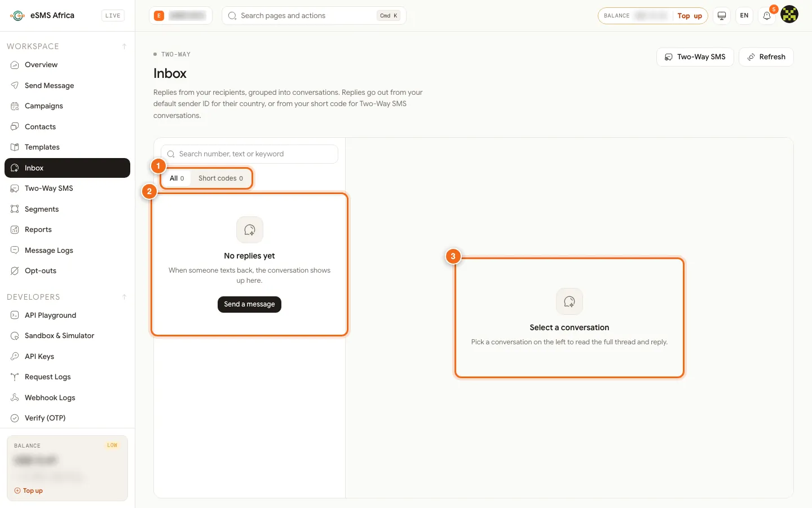Open the user avatar menu
The height and width of the screenshot is (508, 812).
point(789,15)
